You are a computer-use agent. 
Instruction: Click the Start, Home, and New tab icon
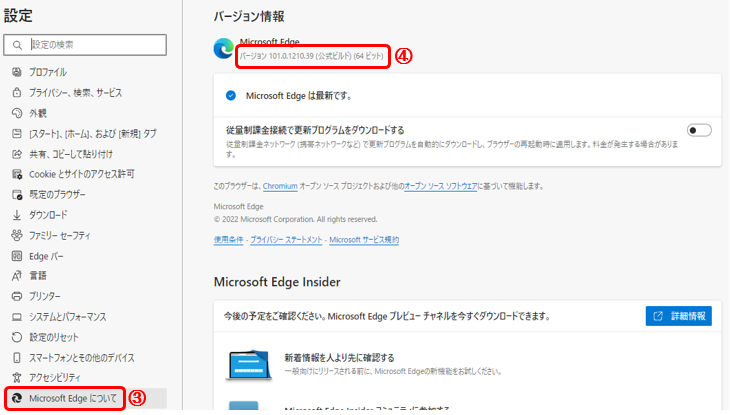pyautogui.click(x=17, y=134)
